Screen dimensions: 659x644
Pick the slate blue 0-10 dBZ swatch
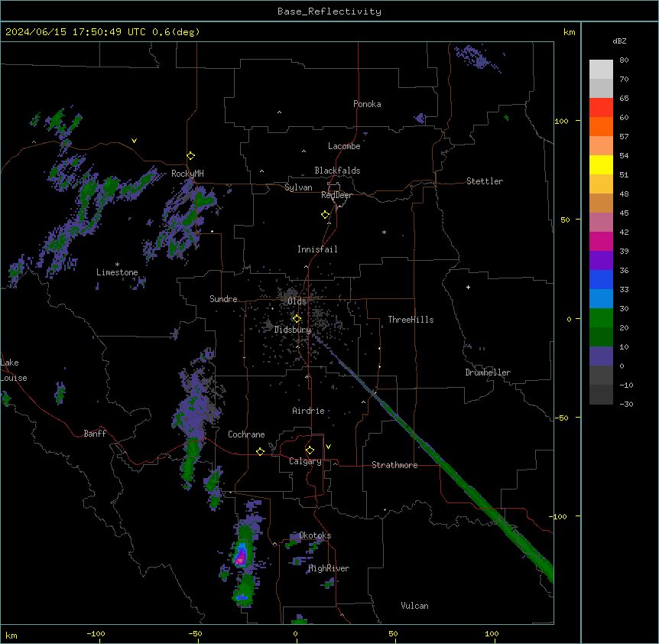point(601,356)
